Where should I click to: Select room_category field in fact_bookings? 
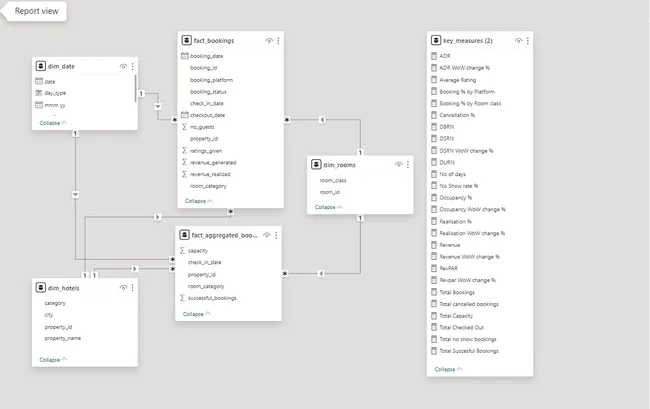click(208, 186)
